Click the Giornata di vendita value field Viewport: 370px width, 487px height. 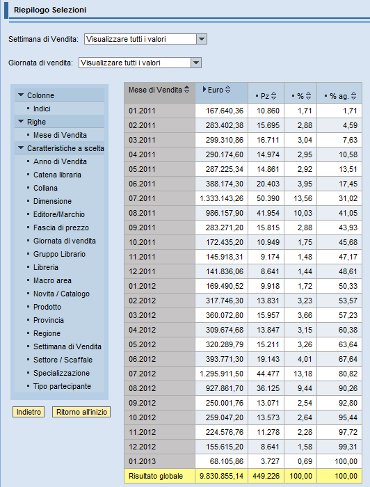(x=135, y=62)
